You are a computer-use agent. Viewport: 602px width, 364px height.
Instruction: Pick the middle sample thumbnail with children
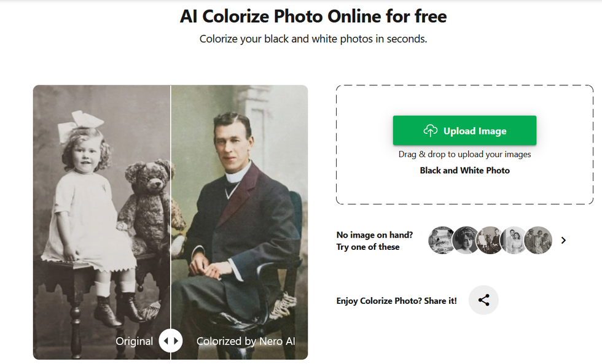[490, 241]
